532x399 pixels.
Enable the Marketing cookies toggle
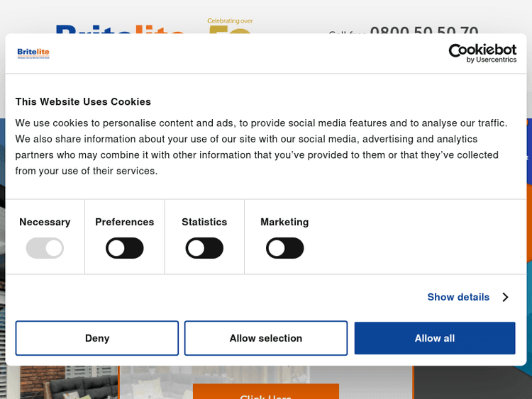[x=284, y=248]
